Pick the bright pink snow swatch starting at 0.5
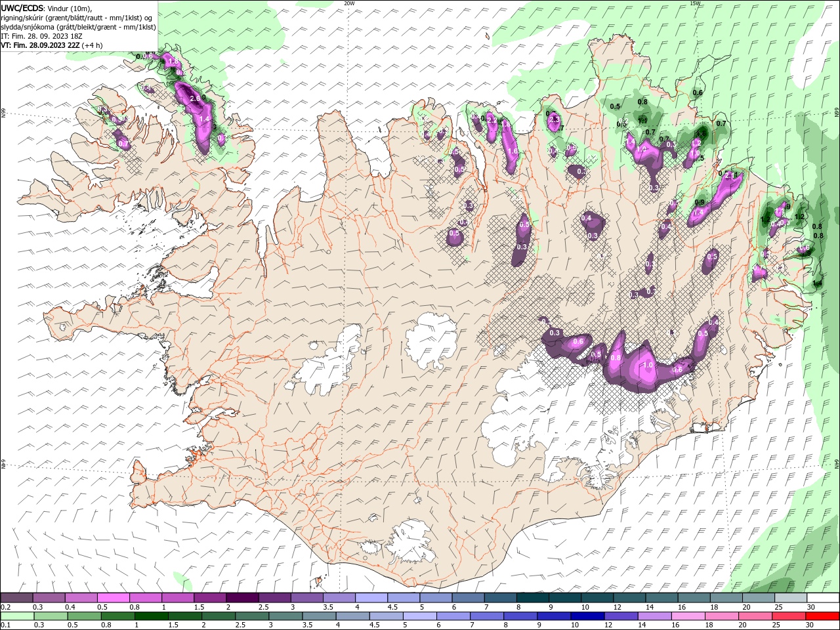This screenshot has width=840, height=630. [x=113, y=598]
